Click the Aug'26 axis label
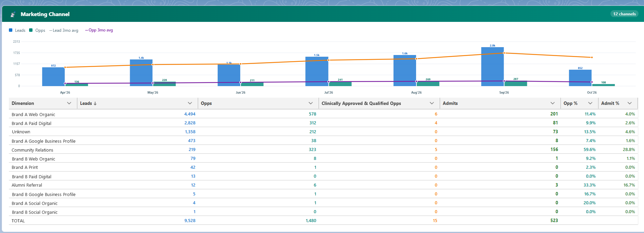Viewport: 644px width, 233px height. coord(416,93)
